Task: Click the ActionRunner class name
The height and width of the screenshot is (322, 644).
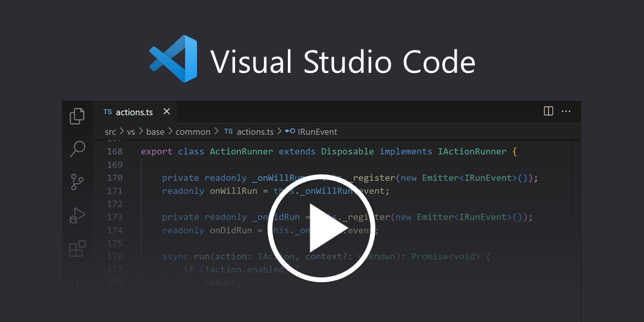Action: [x=242, y=151]
